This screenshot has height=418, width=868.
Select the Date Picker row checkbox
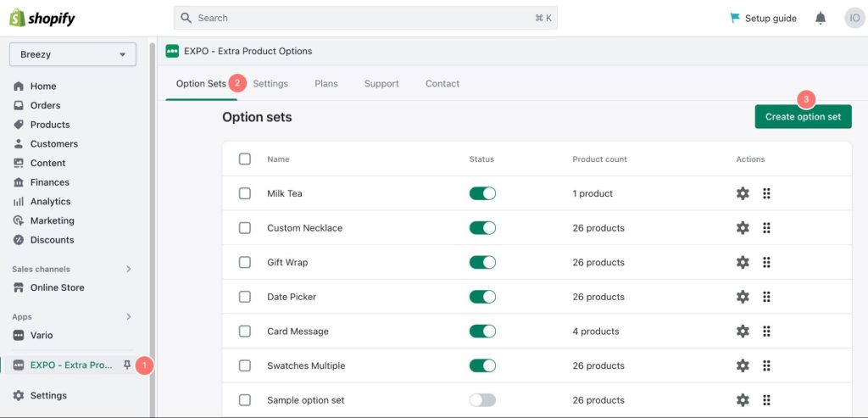tap(245, 297)
